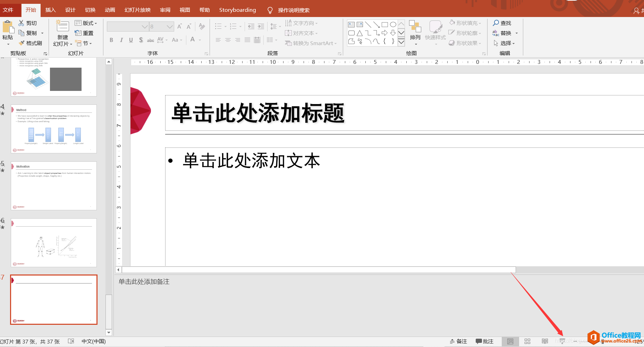The image size is (644, 347).
Task: Select the oval shape in shapes gallery
Action: click(393, 25)
